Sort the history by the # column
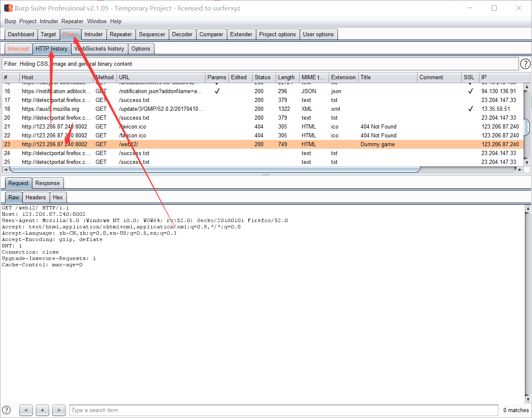Viewport: 532px width, 418px height. coord(11,78)
